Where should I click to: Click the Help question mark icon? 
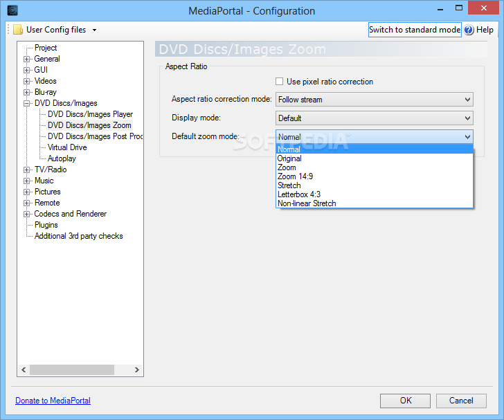click(469, 30)
